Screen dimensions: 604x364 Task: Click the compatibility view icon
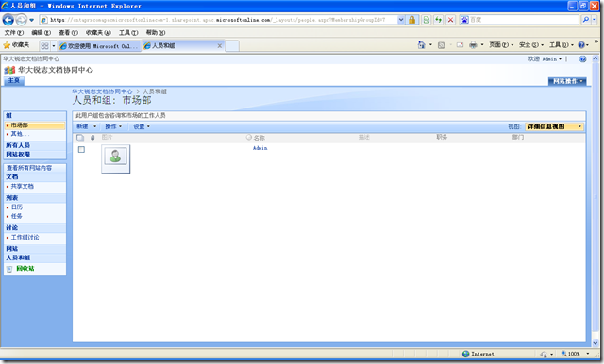coord(426,20)
